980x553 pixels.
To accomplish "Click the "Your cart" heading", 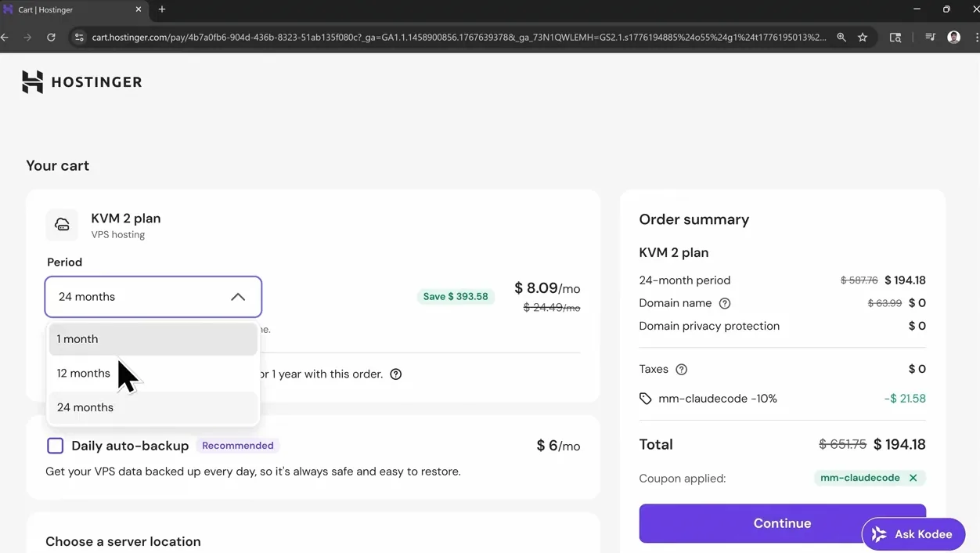I will (58, 165).
